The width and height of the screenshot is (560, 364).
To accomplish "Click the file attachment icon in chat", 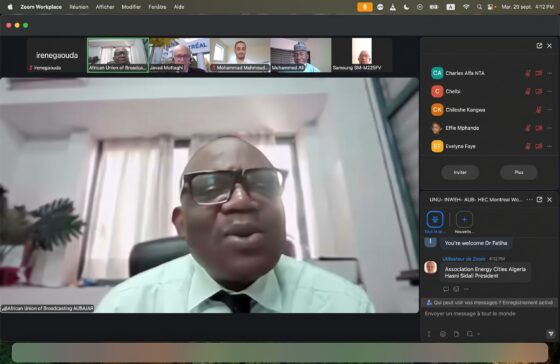I will (x=456, y=334).
